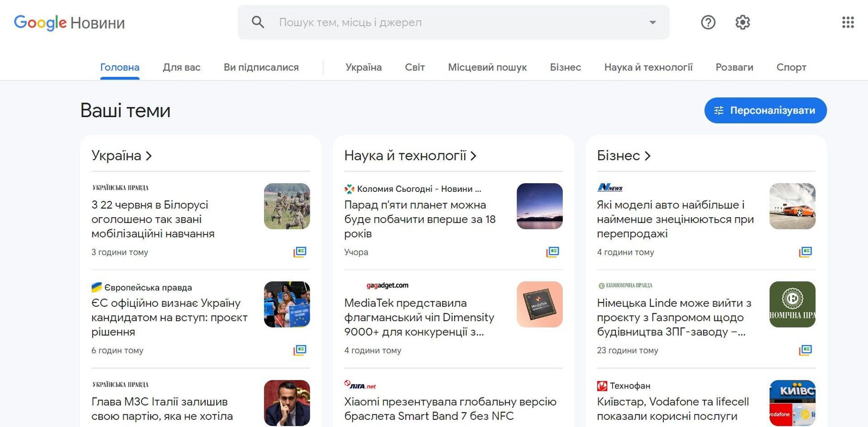Click Київстар Vodafone thumbnail
Image resolution: width=868 pixels, height=427 pixels.
click(x=793, y=403)
